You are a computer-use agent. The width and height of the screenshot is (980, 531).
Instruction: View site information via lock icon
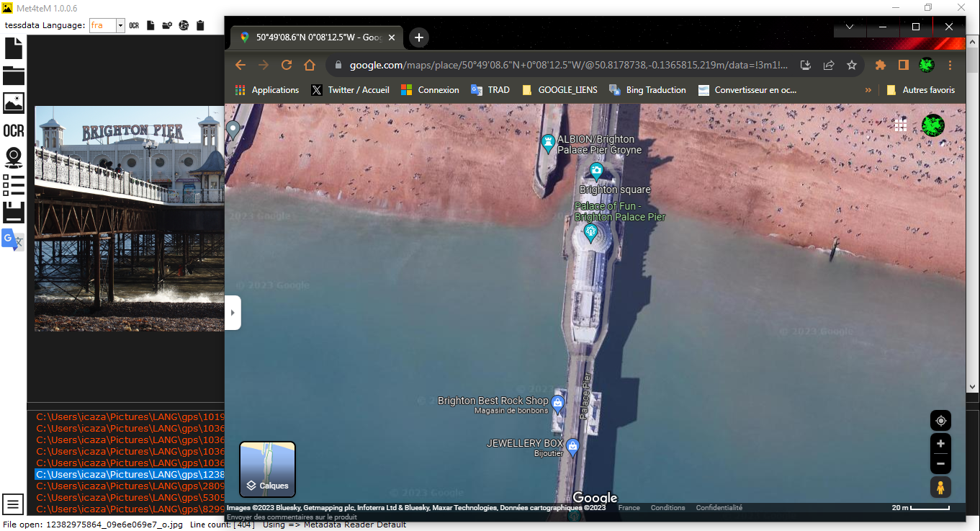pyautogui.click(x=338, y=65)
